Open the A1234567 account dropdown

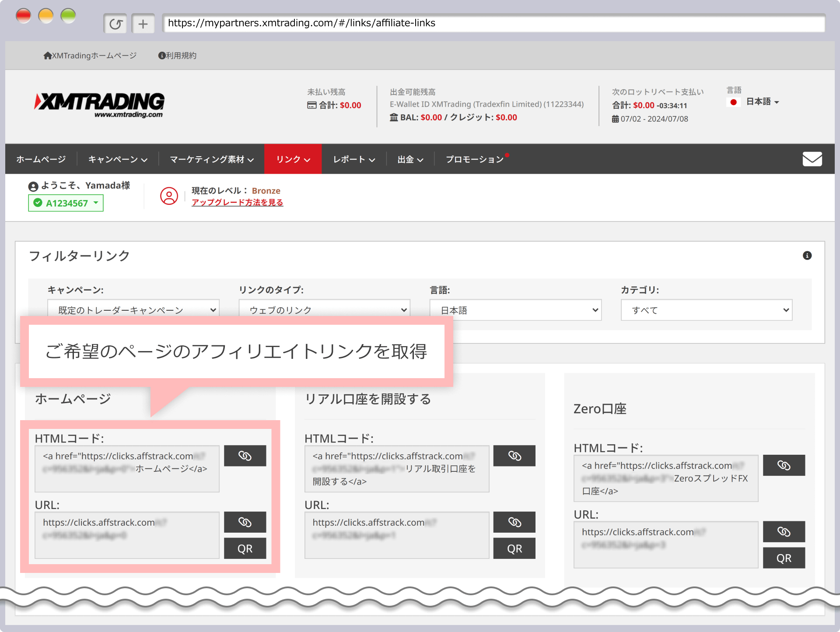66,203
